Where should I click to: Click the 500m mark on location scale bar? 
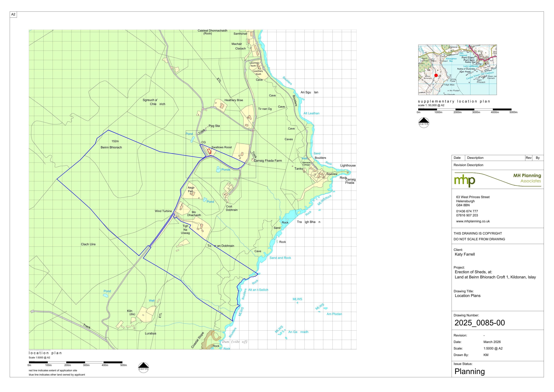coord(123,365)
